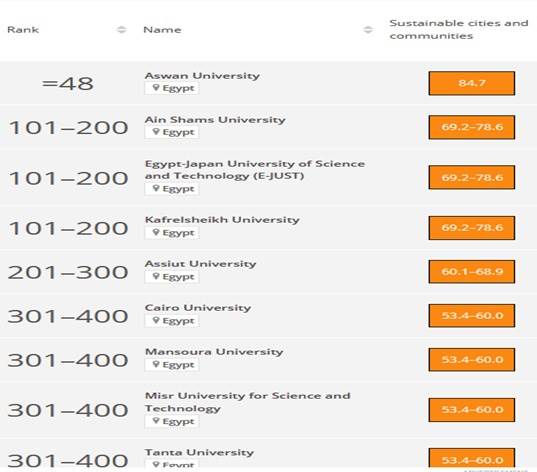Click Assiut University's 60.1–68.9 score box
This screenshot has width=537, height=472.
(472, 272)
